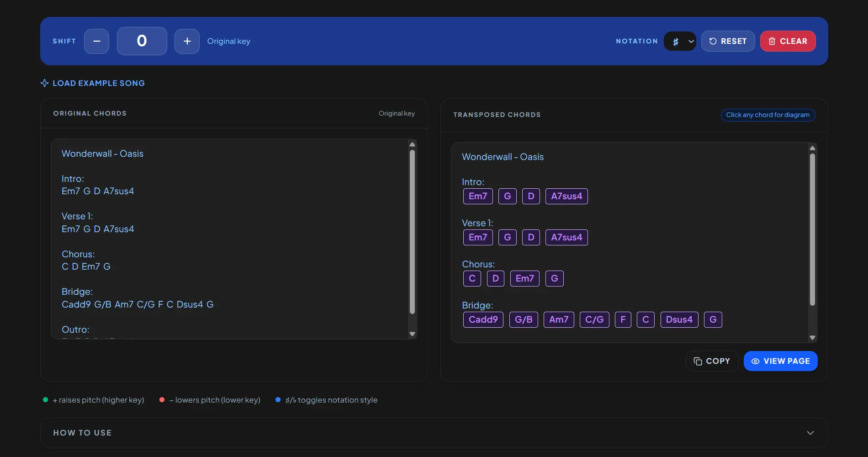
Task: Open G chord diagram in Verse 1
Action: (507, 237)
